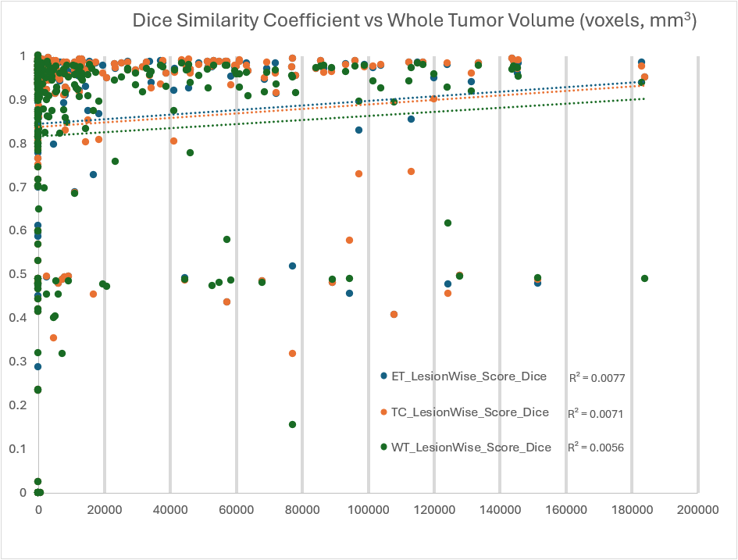
Task: Select the lowest green point near 77000 volume
Action: tap(292, 424)
